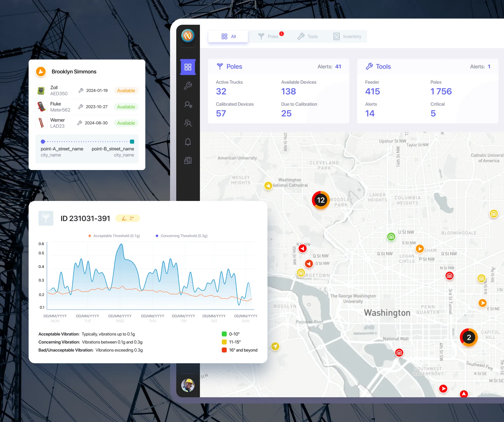Click the 2° badge next to ID 231031-391
Screen dimensions: 504x422
128,218
